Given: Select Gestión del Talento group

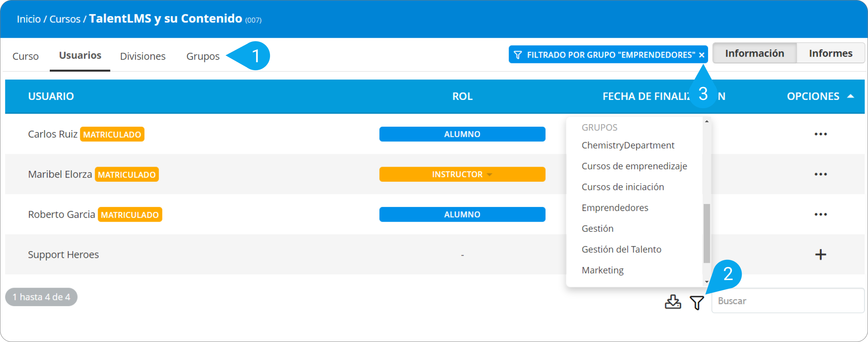Looking at the screenshot, I should pyautogui.click(x=621, y=249).
